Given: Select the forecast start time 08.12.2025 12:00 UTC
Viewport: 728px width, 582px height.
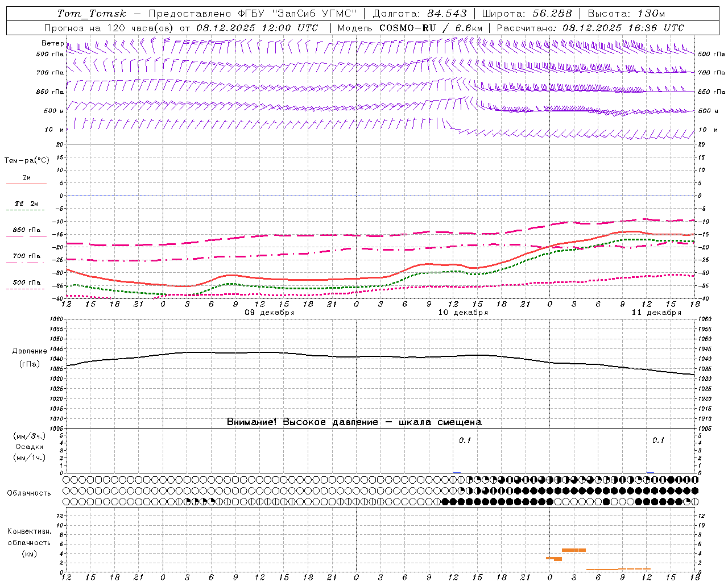Looking at the screenshot, I should click(x=257, y=28).
